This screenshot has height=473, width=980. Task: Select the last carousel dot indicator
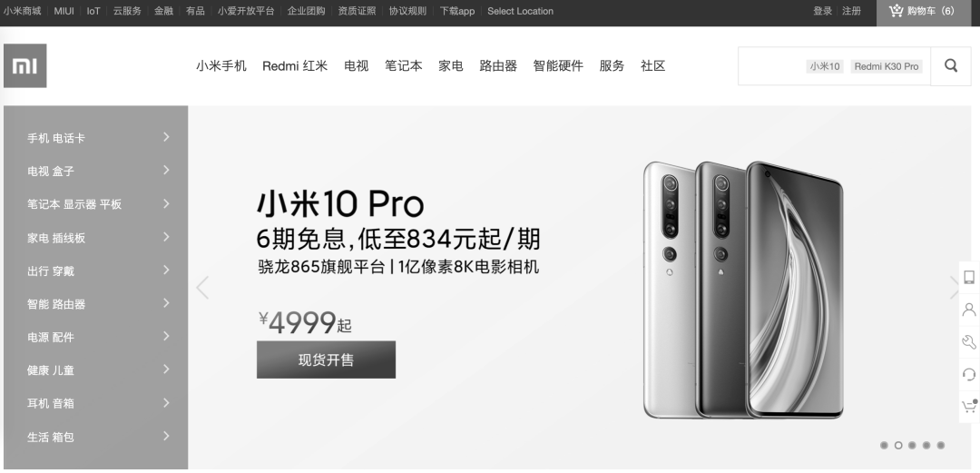941,446
